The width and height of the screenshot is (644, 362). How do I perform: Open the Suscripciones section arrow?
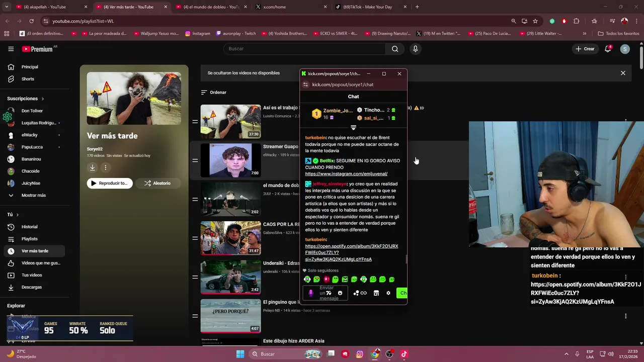pyautogui.click(x=43, y=99)
